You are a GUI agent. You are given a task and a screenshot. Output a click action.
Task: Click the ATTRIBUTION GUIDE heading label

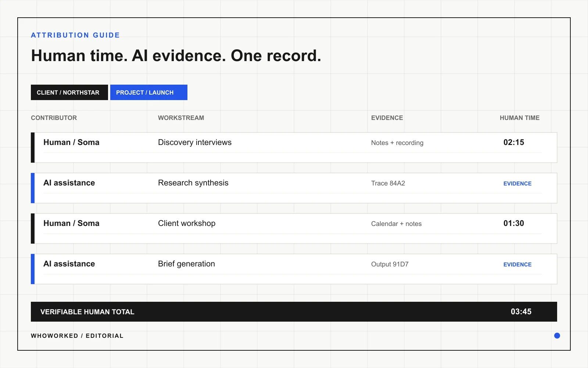pos(75,35)
